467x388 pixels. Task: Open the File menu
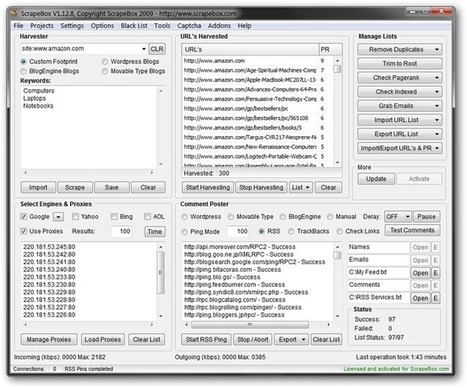(18, 26)
